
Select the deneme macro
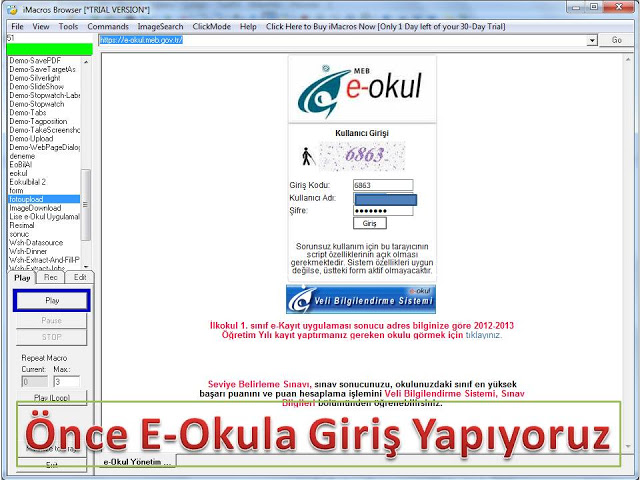[22, 156]
